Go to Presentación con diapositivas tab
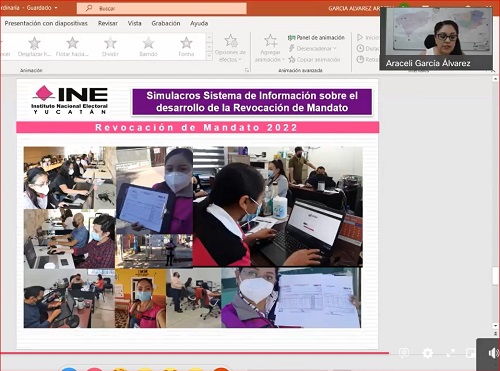This screenshot has width=500, height=371. tap(46, 23)
